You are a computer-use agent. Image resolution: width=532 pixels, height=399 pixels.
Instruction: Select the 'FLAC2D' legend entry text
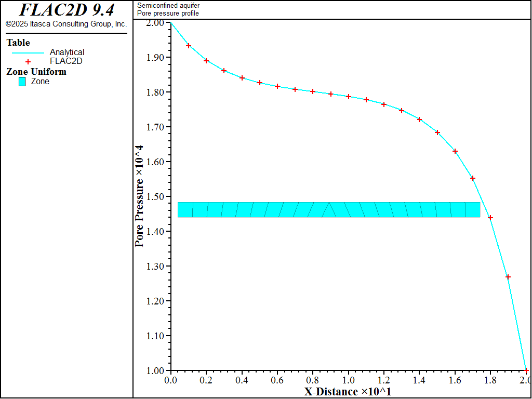[66, 61]
